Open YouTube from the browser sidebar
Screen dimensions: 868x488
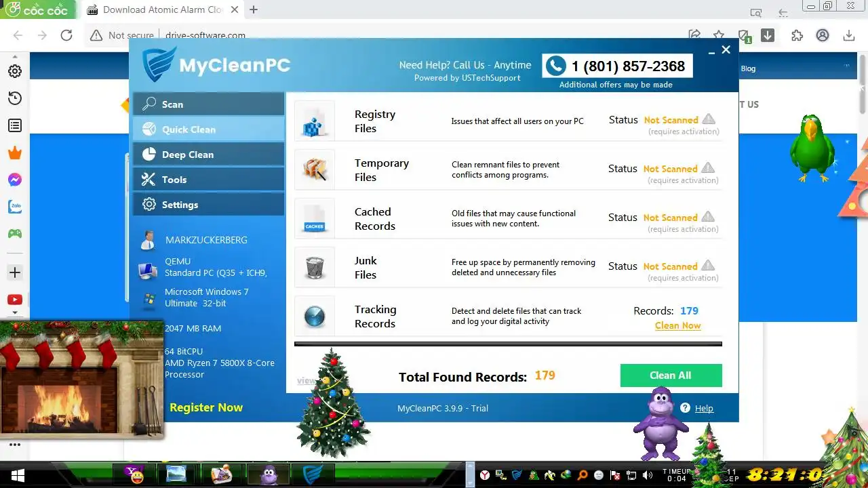pyautogui.click(x=14, y=300)
